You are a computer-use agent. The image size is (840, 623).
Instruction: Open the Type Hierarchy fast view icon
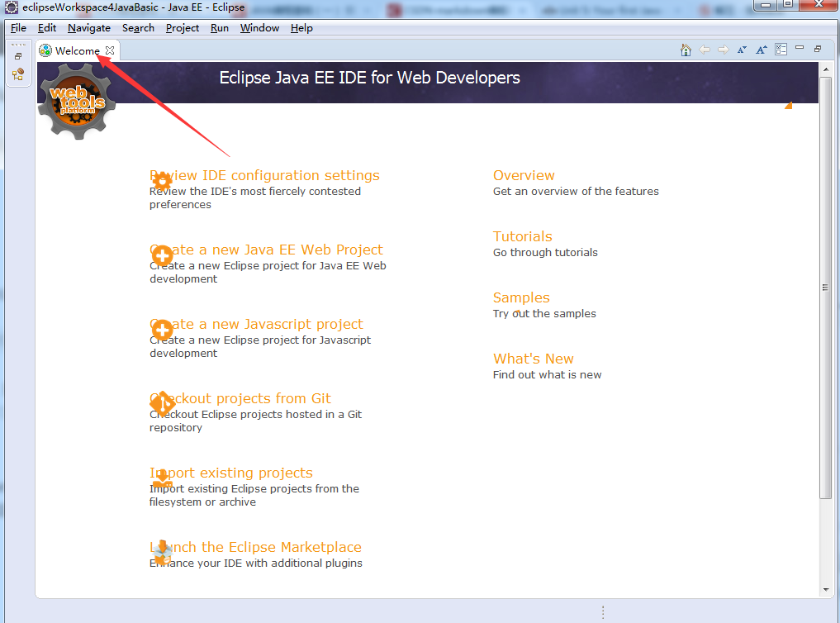(x=18, y=74)
